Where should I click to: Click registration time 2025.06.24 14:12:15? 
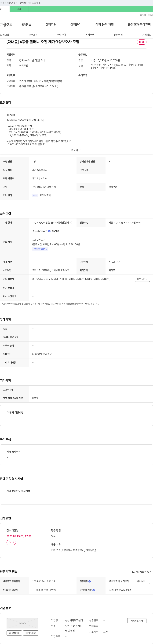point(43,581)
